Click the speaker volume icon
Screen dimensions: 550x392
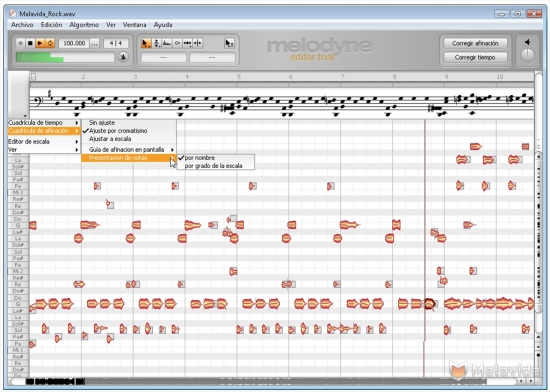527,42
